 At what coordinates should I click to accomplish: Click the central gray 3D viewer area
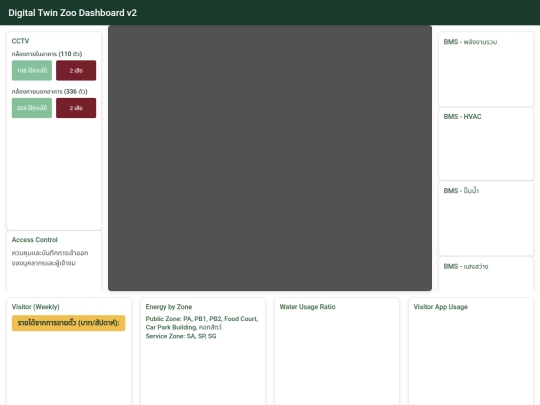pos(270,158)
